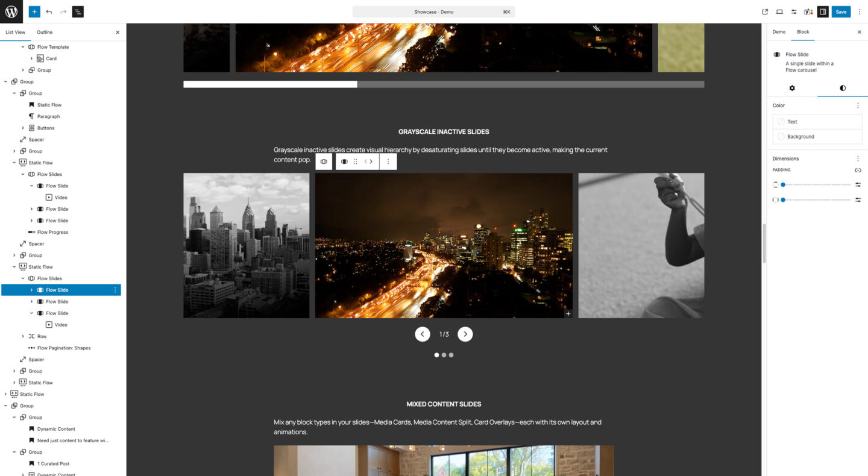The width and height of the screenshot is (868, 476).
Task: Switch to the block Styles half-circle tab
Action: click(842, 88)
